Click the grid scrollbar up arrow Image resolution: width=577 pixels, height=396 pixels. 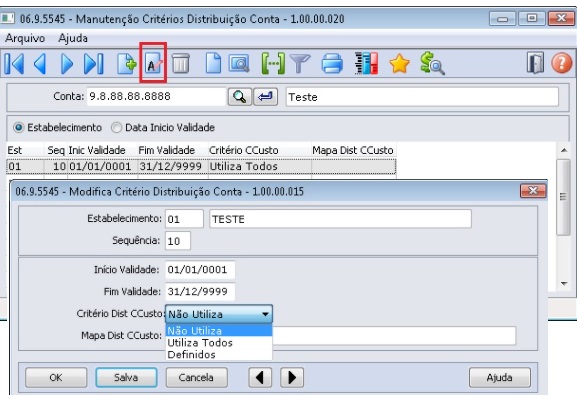tap(564, 150)
